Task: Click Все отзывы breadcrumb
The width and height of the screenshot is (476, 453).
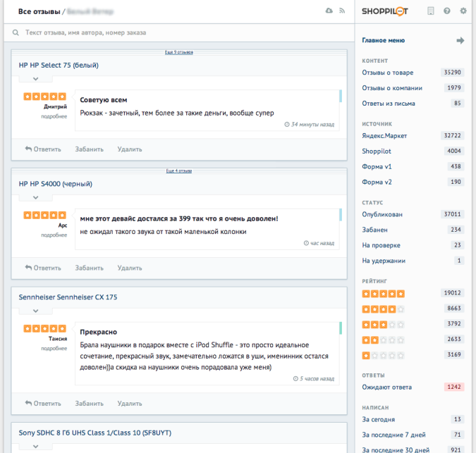Action: 39,11
